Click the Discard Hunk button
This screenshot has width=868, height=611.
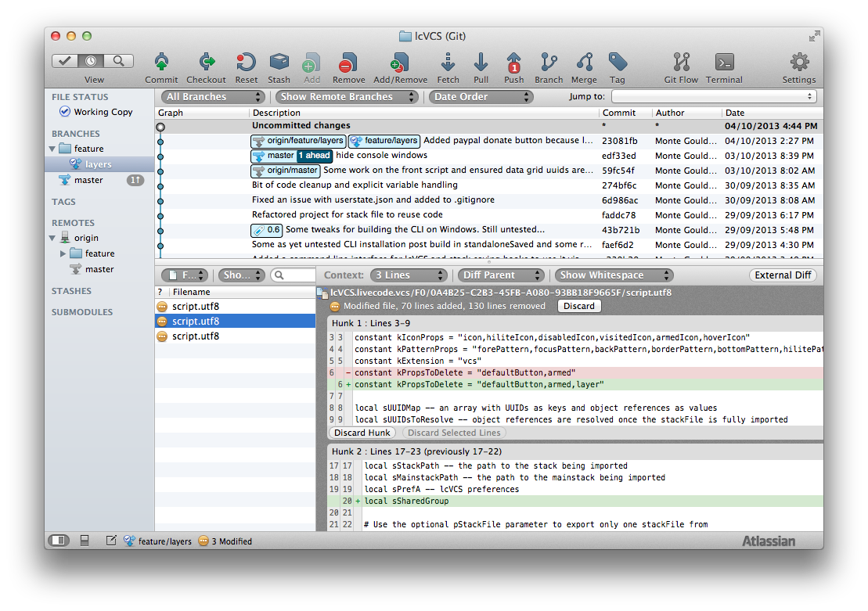pyautogui.click(x=362, y=433)
